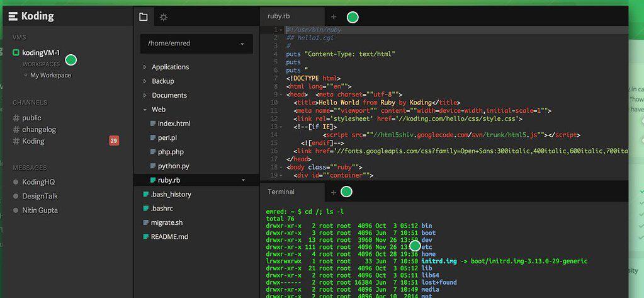Click the migrate.sh file icon

(146, 222)
